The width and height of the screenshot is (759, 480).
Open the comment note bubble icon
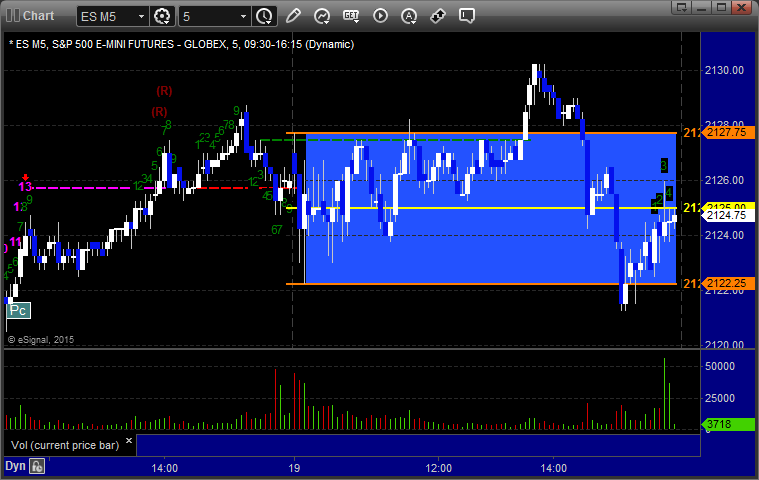click(467, 16)
